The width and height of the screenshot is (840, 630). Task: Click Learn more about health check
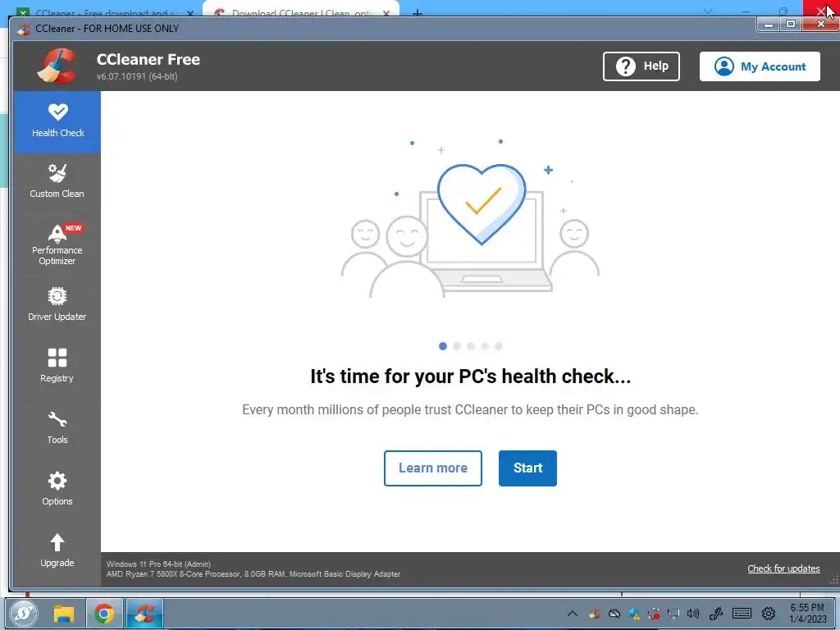[x=433, y=468]
